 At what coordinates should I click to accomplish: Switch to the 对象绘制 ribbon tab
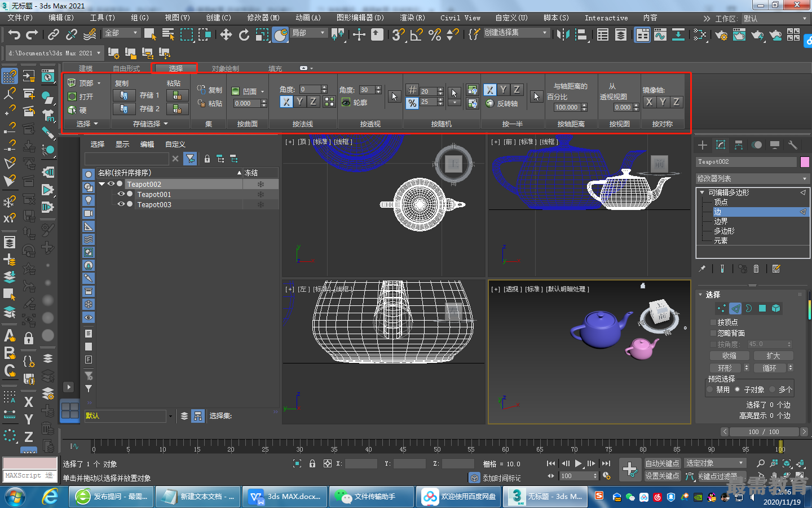click(225, 68)
